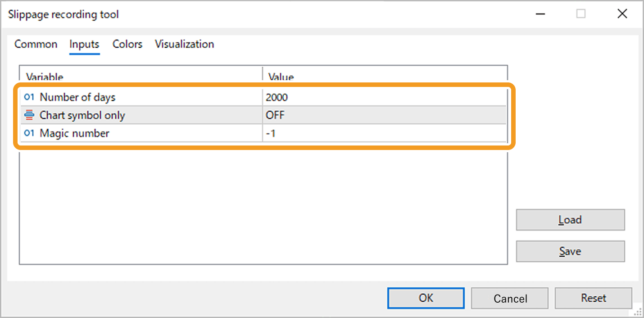This screenshot has width=644, height=318.
Task: Select the Magic number row
Action: click(x=135, y=133)
